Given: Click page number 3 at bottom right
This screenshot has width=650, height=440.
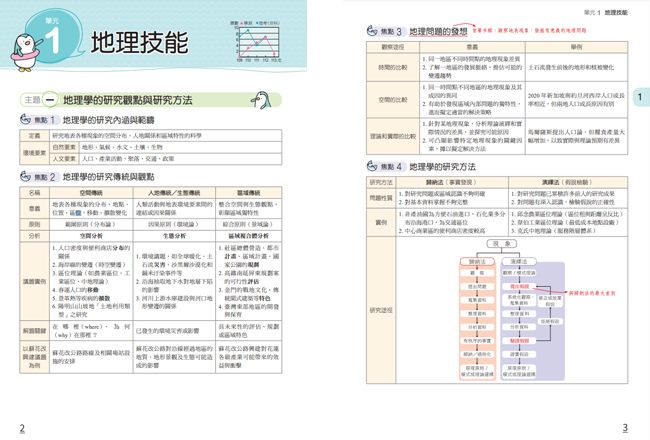Looking at the screenshot, I should click(x=625, y=428).
